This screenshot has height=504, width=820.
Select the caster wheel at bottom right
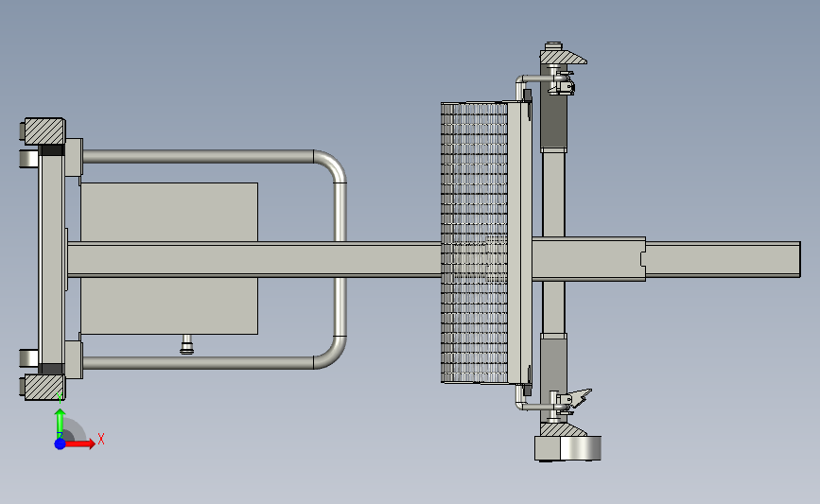(x=567, y=448)
